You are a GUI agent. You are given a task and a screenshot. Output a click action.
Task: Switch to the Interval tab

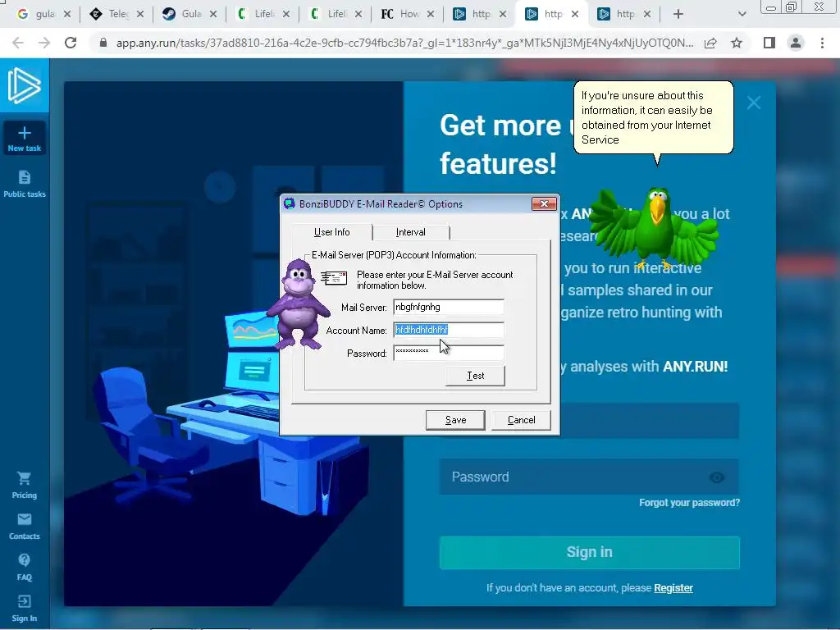[411, 232]
